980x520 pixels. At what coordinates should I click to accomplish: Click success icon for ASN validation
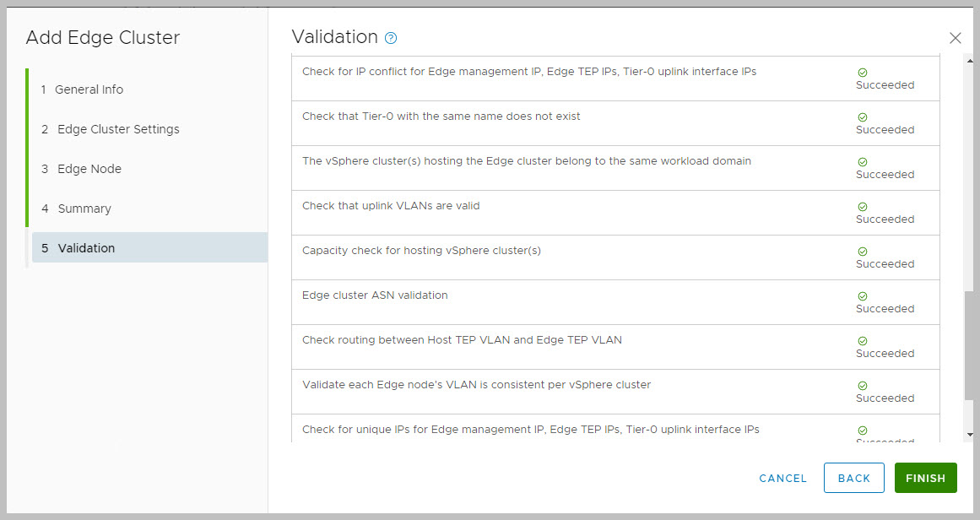tap(862, 296)
